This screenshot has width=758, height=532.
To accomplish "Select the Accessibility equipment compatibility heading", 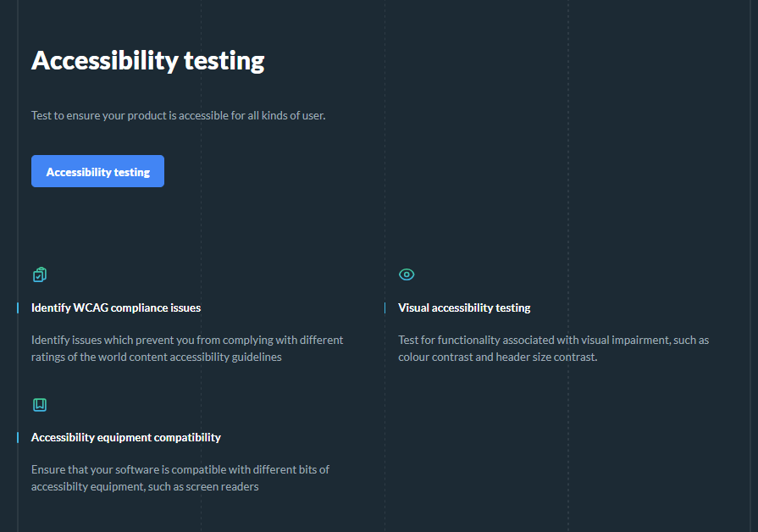I will tap(126, 437).
